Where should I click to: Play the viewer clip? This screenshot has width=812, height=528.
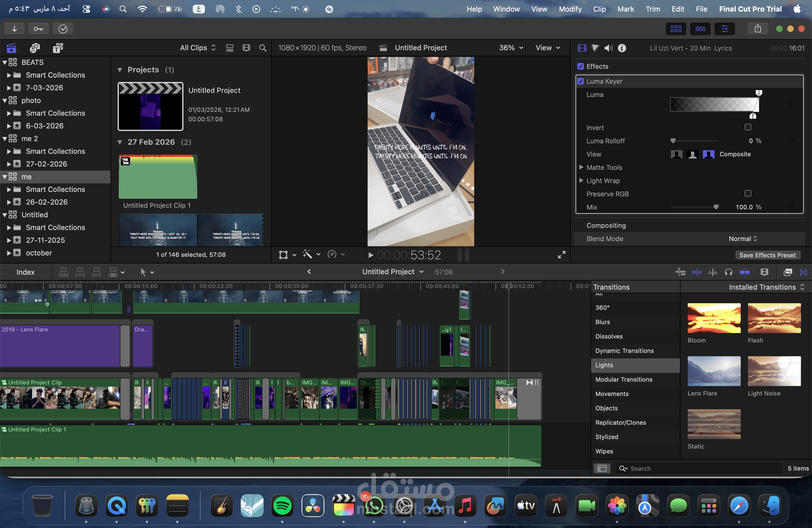click(x=371, y=255)
